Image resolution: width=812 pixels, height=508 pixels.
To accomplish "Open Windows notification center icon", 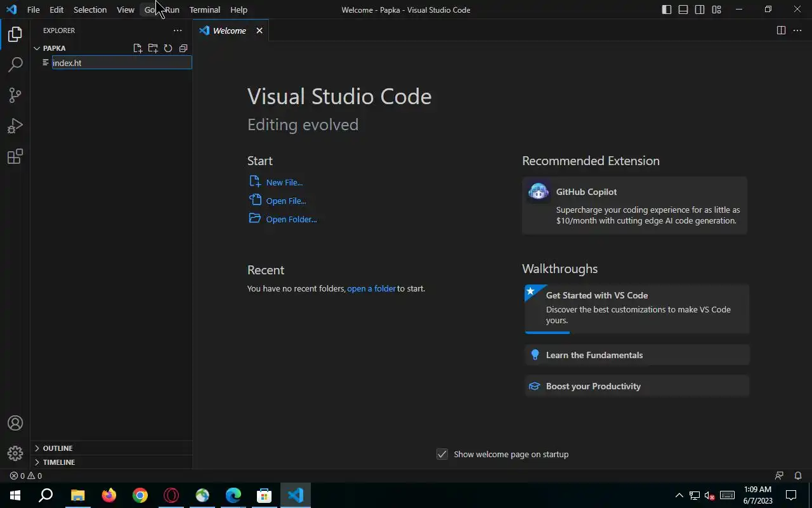I will [x=791, y=495].
